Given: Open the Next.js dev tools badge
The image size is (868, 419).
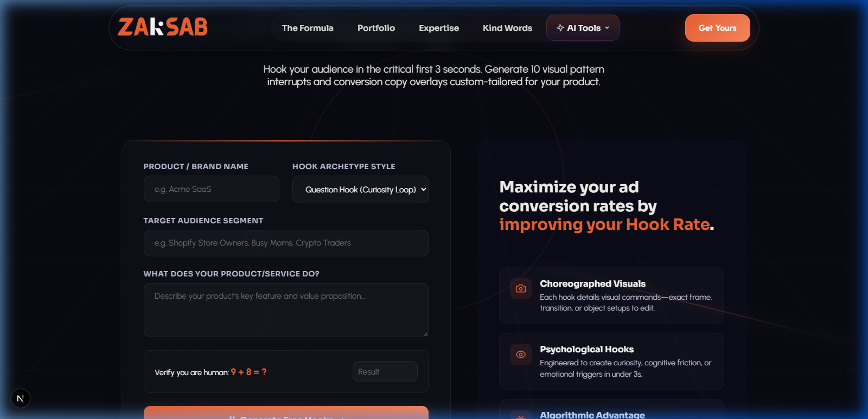Looking at the screenshot, I should (21, 398).
